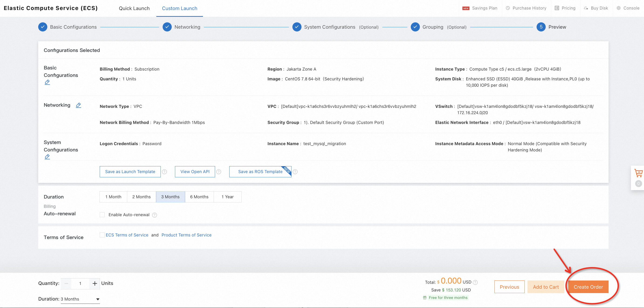This screenshot has width=644, height=308.
Task: Click the quantity number input field
Action: (x=80, y=284)
